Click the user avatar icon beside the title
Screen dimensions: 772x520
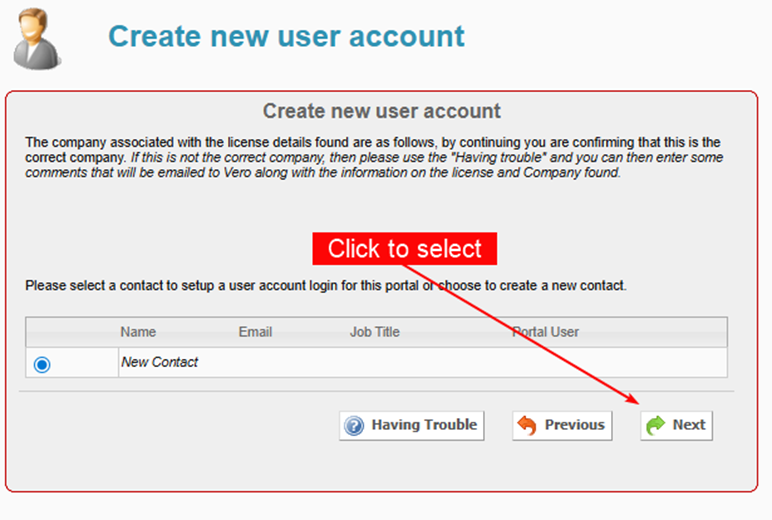[x=38, y=37]
